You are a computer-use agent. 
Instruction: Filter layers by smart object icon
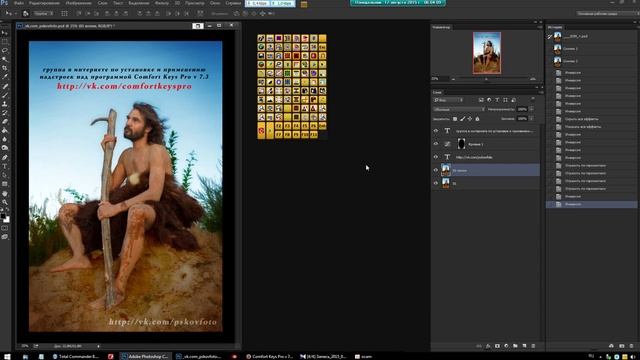[x=513, y=100]
